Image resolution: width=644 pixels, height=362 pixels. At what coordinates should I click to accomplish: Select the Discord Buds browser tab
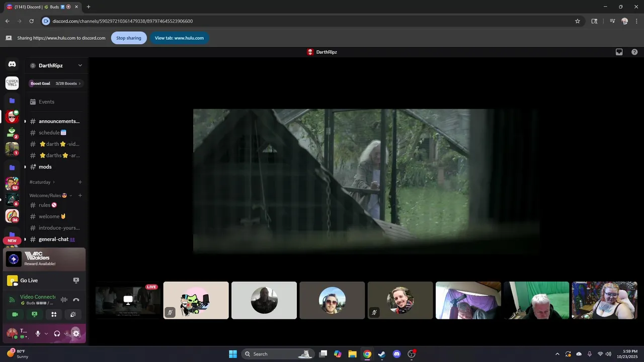coord(42,7)
